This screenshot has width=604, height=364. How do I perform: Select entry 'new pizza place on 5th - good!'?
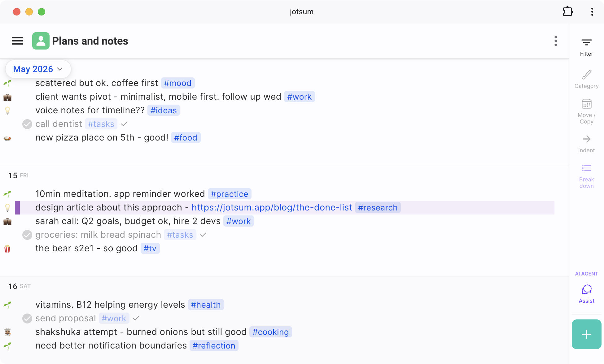pyautogui.click(x=102, y=137)
